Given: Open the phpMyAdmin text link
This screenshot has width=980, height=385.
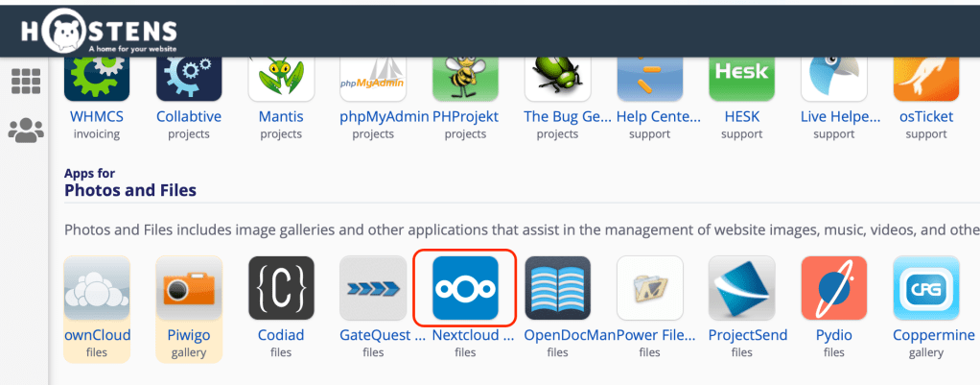Looking at the screenshot, I should click(x=373, y=116).
